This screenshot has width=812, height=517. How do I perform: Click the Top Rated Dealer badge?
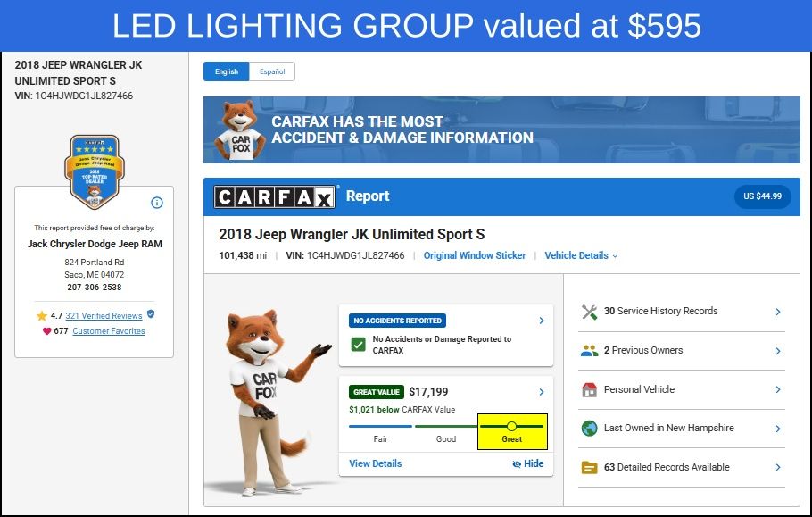95,172
